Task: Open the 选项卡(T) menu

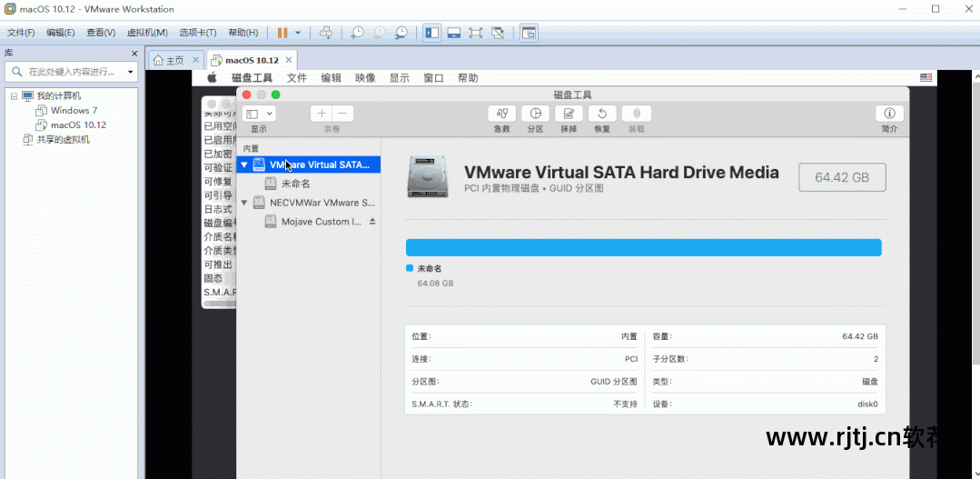Action: [197, 33]
